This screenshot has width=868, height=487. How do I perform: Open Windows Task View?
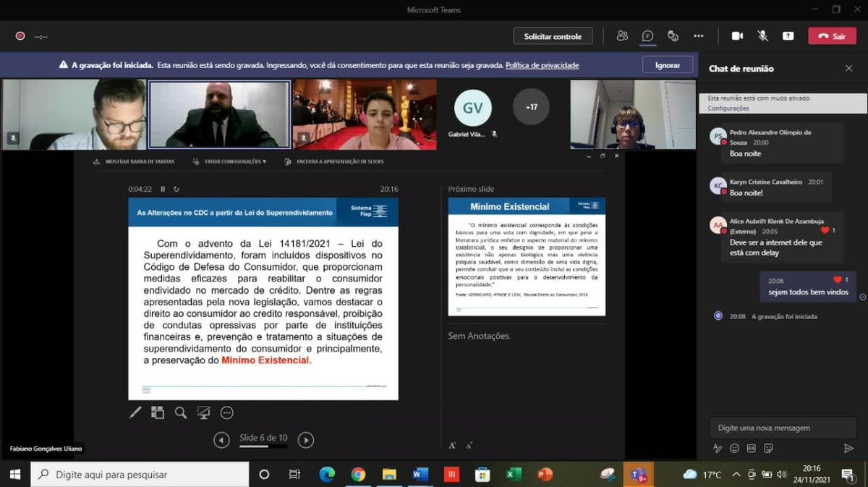(294, 475)
